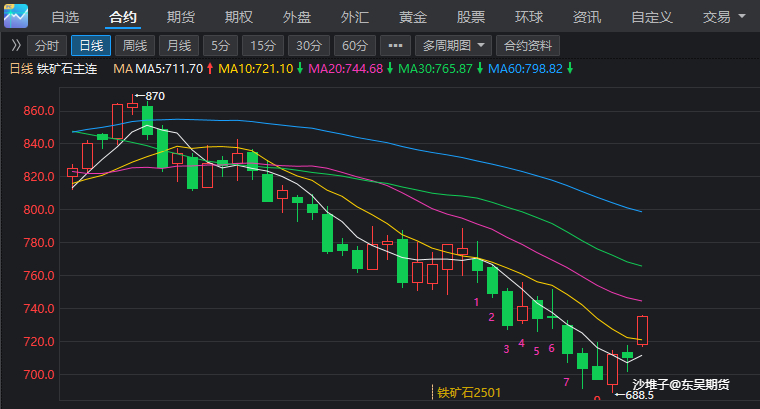The image size is (760, 409).
Task: Click the MA20:744.68 value
Action: (346, 69)
